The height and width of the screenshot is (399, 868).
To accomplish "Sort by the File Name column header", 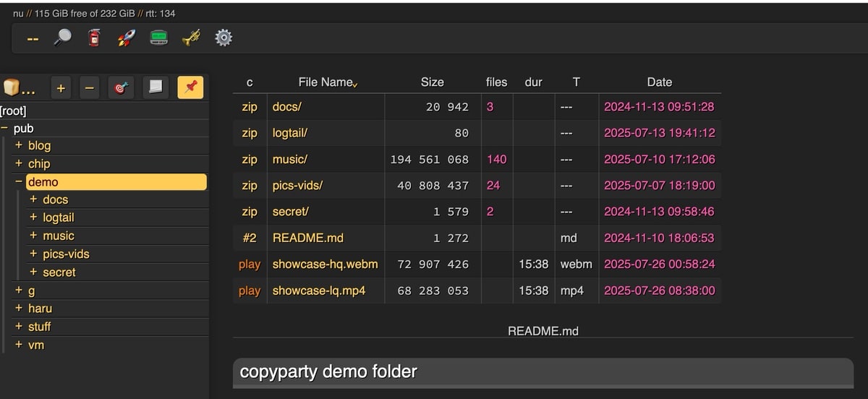I will point(325,82).
